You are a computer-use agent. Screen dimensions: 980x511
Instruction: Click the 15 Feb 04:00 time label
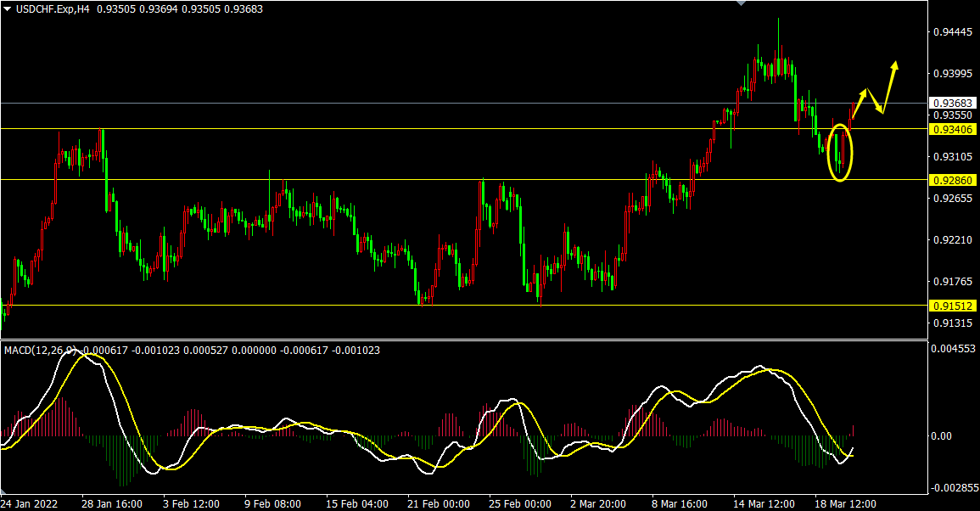tap(357, 504)
